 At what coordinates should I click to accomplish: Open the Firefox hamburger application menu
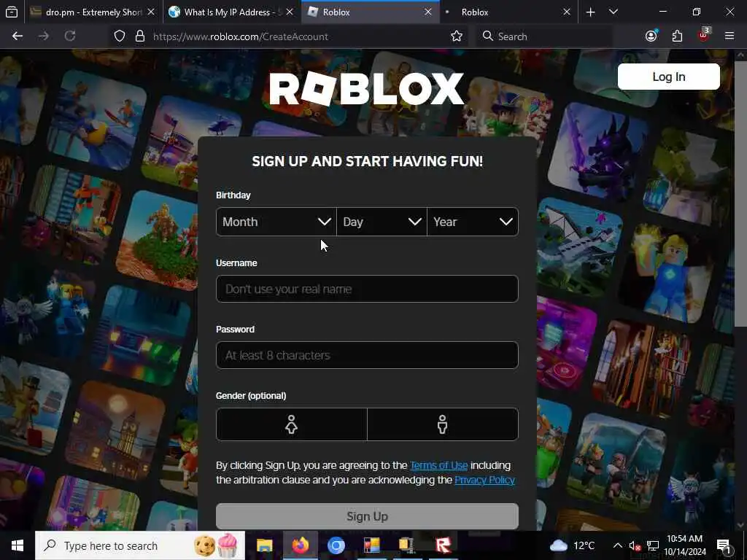(x=729, y=36)
